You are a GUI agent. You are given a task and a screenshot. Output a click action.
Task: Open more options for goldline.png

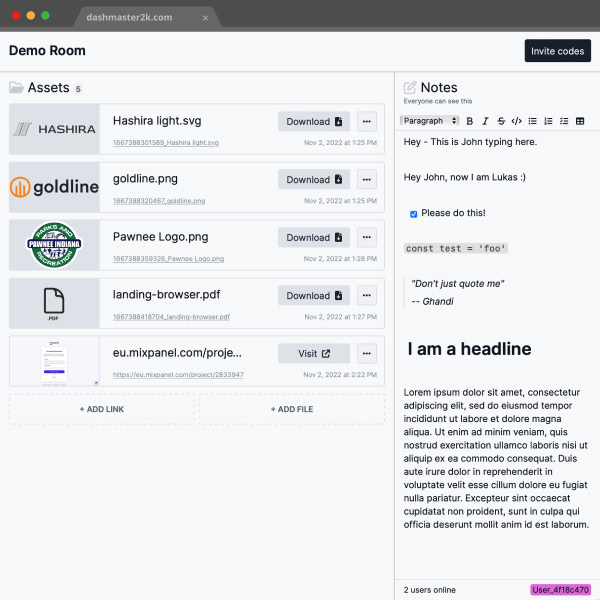pos(366,179)
